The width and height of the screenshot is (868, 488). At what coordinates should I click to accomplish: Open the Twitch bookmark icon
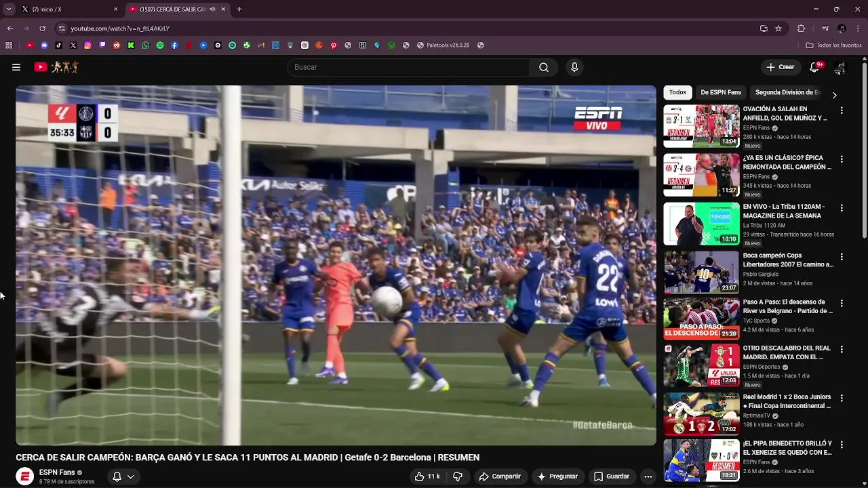coord(102,45)
